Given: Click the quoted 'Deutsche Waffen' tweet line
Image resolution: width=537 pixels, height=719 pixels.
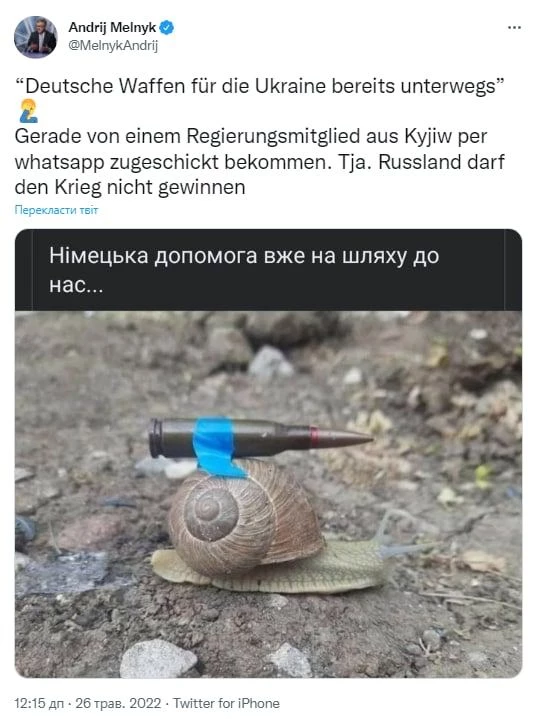Looking at the screenshot, I should click(260, 86).
